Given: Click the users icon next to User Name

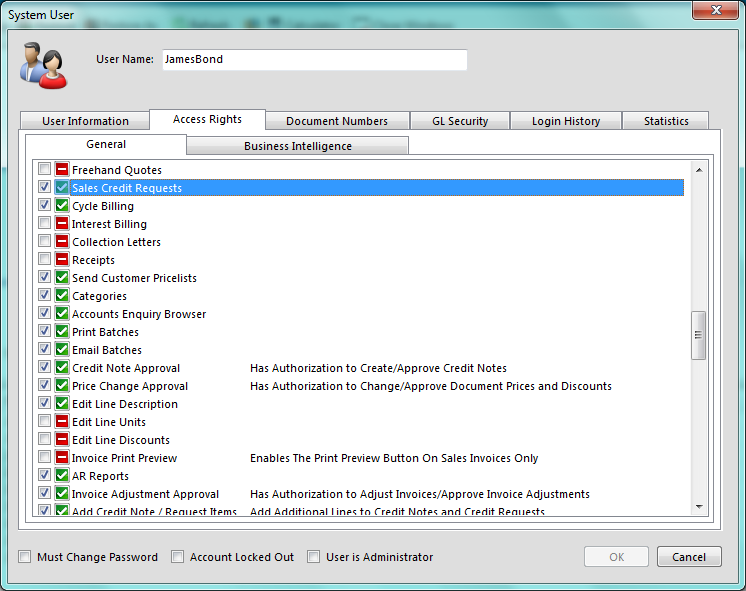Looking at the screenshot, I should (44, 65).
